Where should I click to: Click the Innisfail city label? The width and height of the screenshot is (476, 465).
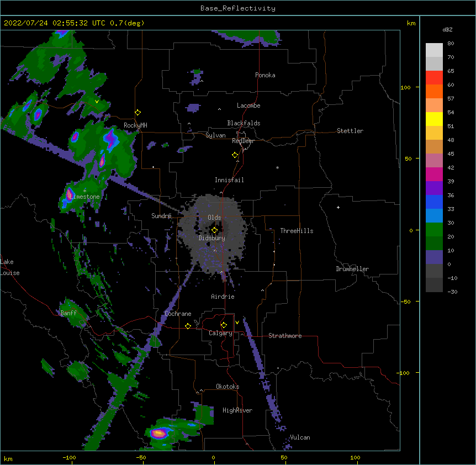[x=229, y=180]
